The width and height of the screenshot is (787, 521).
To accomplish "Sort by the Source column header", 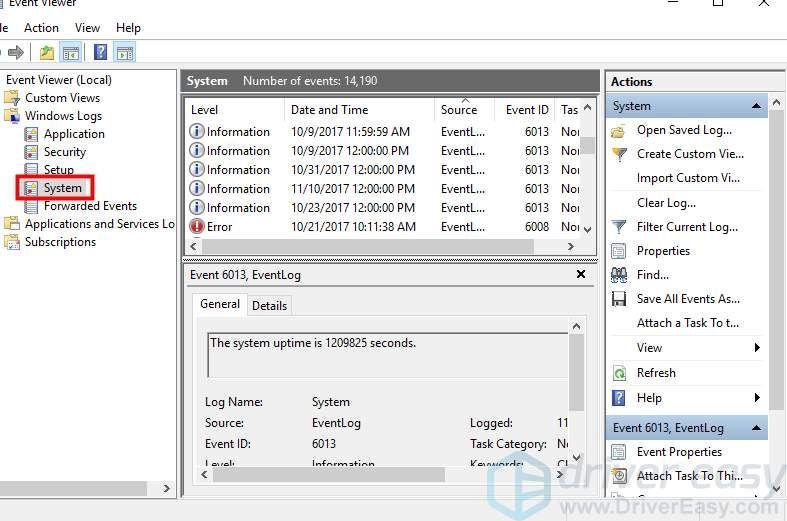I will (x=464, y=110).
